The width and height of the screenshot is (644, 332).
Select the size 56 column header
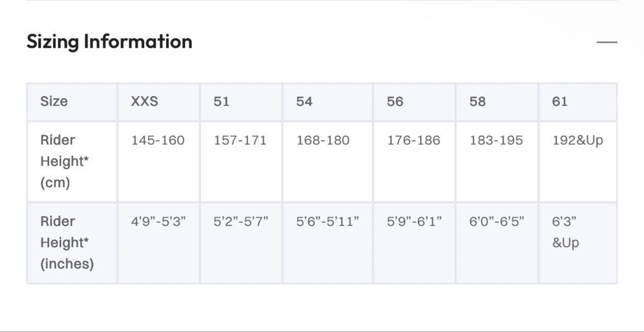pyautogui.click(x=395, y=102)
